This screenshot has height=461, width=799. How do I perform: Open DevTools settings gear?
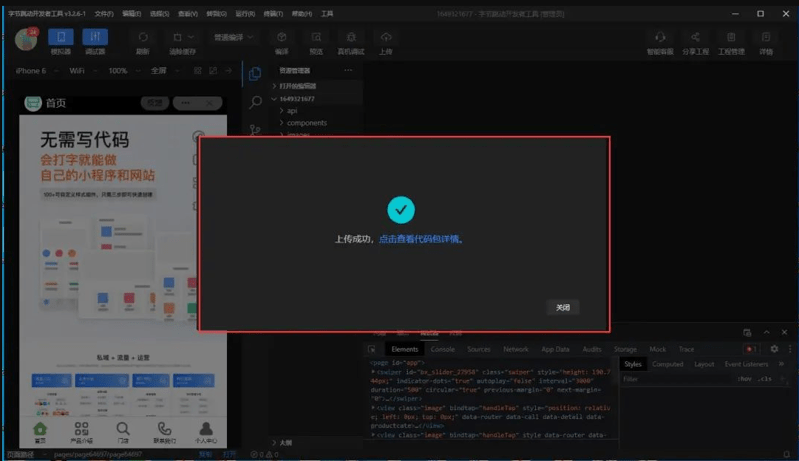pyautogui.click(x=774, y=349)
